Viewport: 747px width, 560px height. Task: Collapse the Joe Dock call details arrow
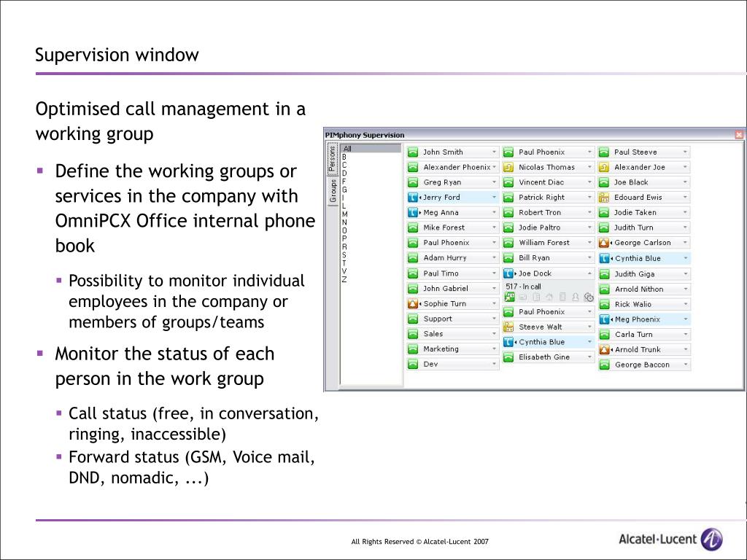(x=589, y=274)
